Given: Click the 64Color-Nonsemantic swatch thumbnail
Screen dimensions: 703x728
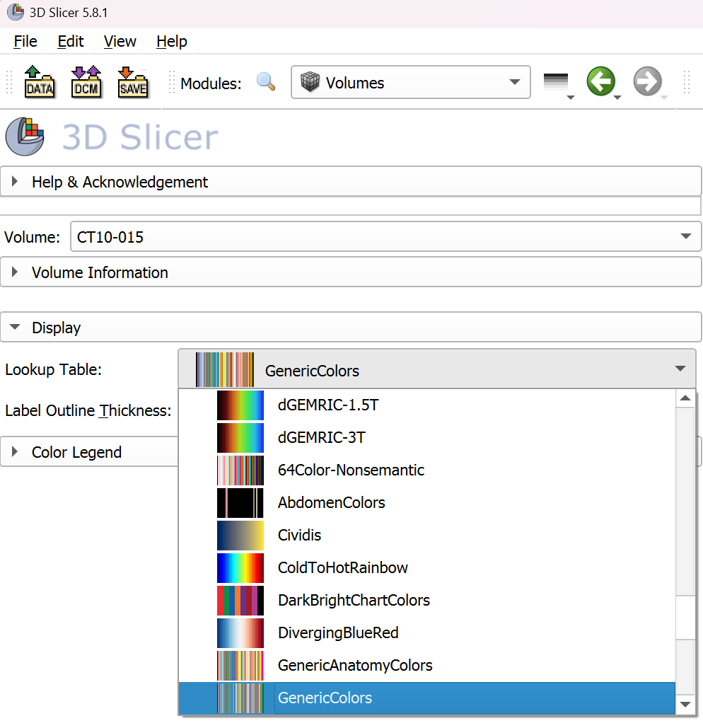Looking at the screenshot, I should [x=240, y=470].
